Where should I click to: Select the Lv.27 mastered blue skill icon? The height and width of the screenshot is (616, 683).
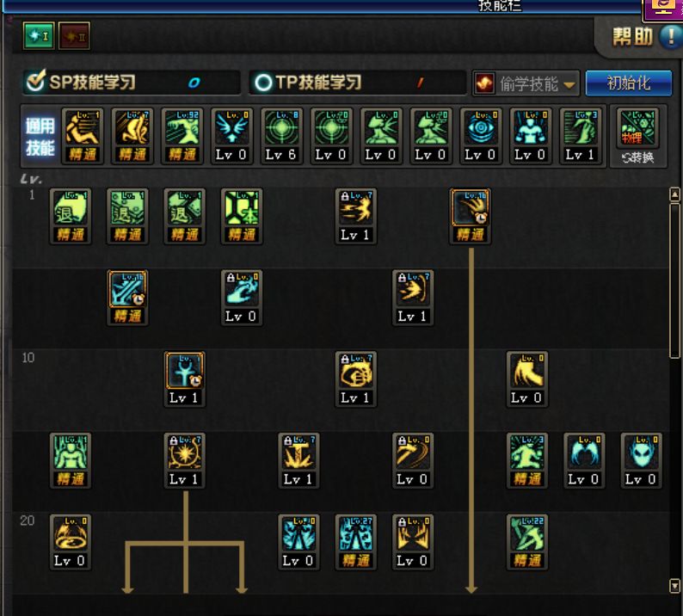(355, 534)
